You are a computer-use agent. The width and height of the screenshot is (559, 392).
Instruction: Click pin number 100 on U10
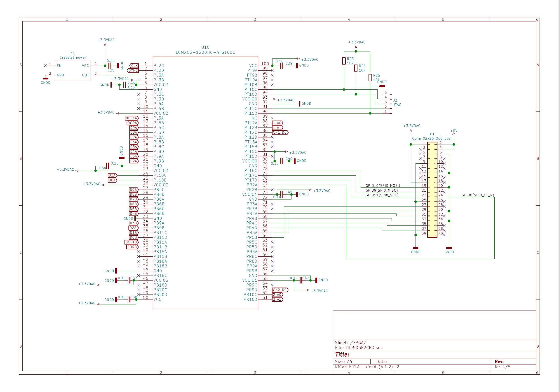click(x=265, y=64)
